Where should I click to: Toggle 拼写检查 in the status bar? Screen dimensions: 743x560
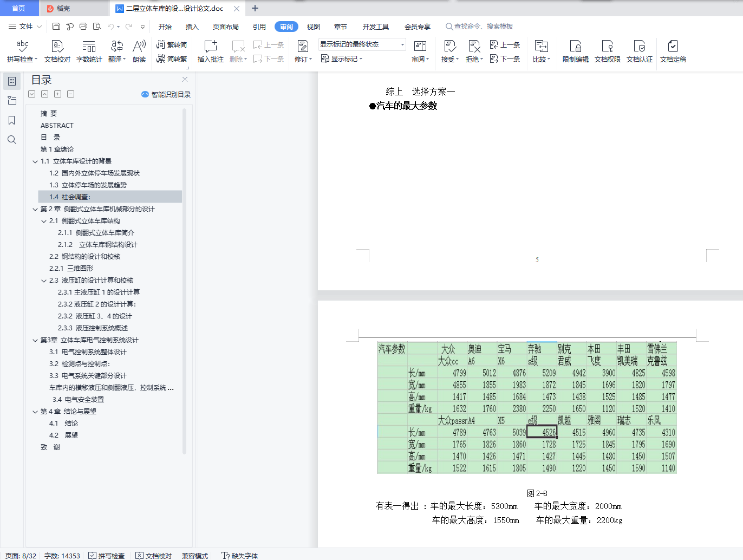coord(107,556)
